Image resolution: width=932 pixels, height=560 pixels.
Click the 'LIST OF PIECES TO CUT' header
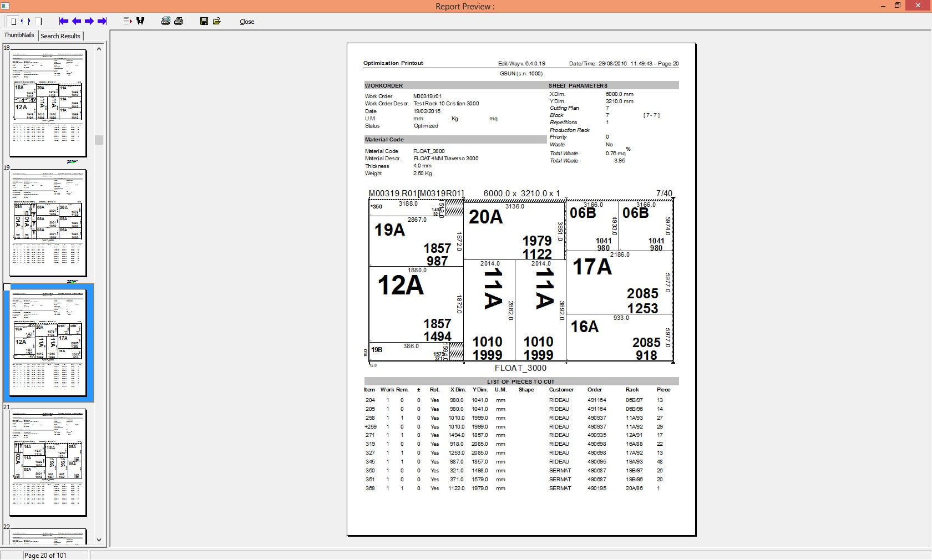point(520,381)
